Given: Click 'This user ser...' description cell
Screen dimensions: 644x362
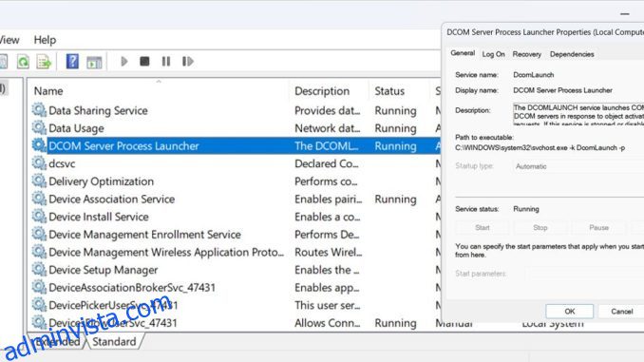Looking at the screenshot, I should coord(328,305).
